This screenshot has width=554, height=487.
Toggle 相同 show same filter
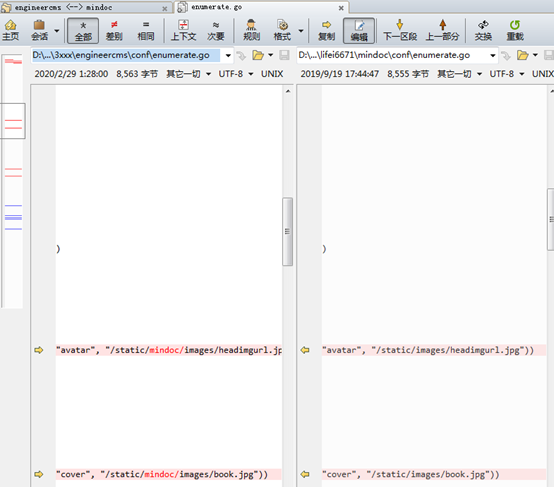coord(146,30)
